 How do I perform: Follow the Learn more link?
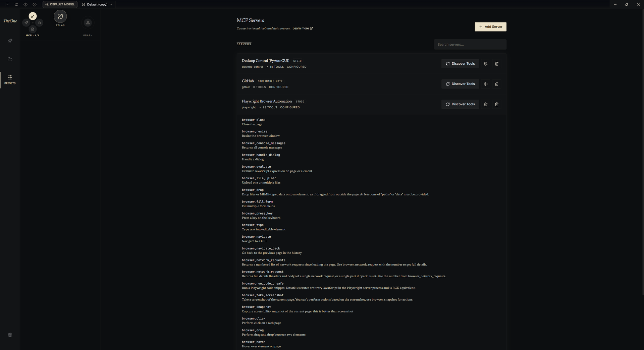click(x=303, y=28)
